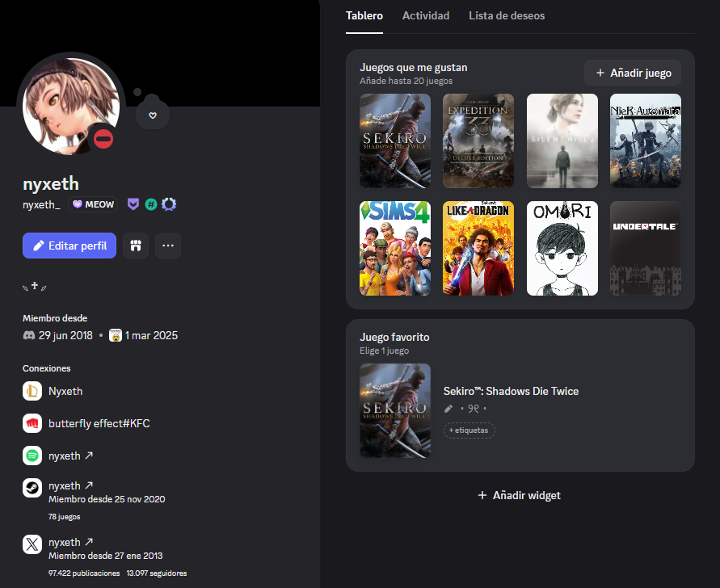Click the Spotify connection icon
The width and height of the screenshot is (720, 588).
click(32, 456)
